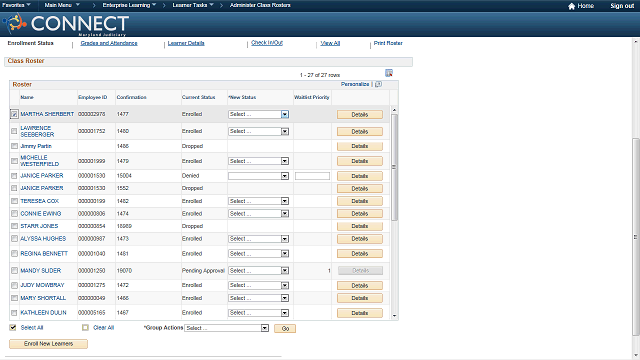Open New Status dropdown for Denied JANICE PARKER
640x360 pixels.
[258, 176]
